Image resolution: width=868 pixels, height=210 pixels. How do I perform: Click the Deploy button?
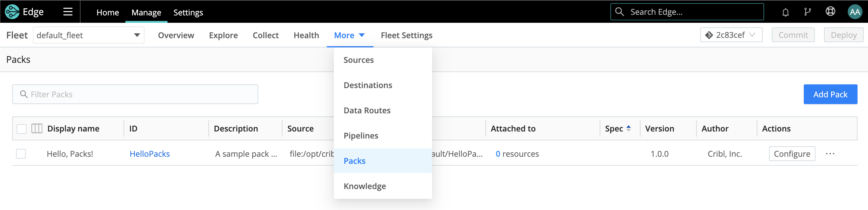click(x=844, y=35)
